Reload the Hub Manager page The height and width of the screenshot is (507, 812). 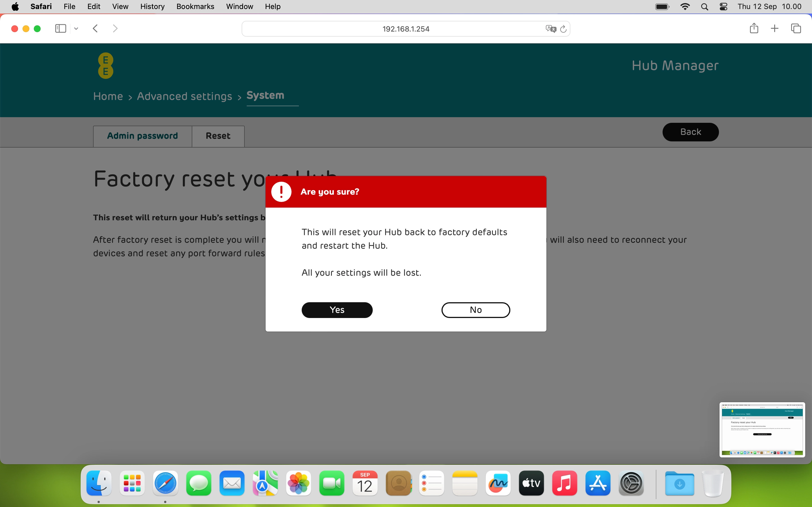563,29
